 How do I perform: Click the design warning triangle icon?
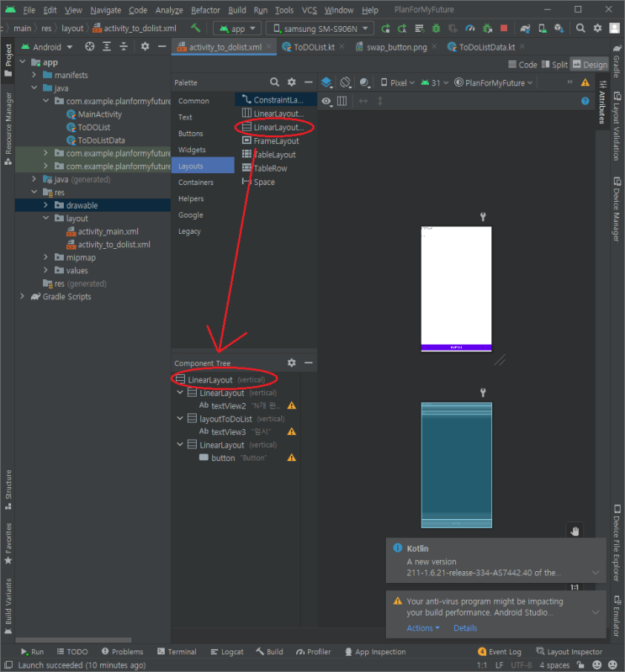click(x=585, y=82)
